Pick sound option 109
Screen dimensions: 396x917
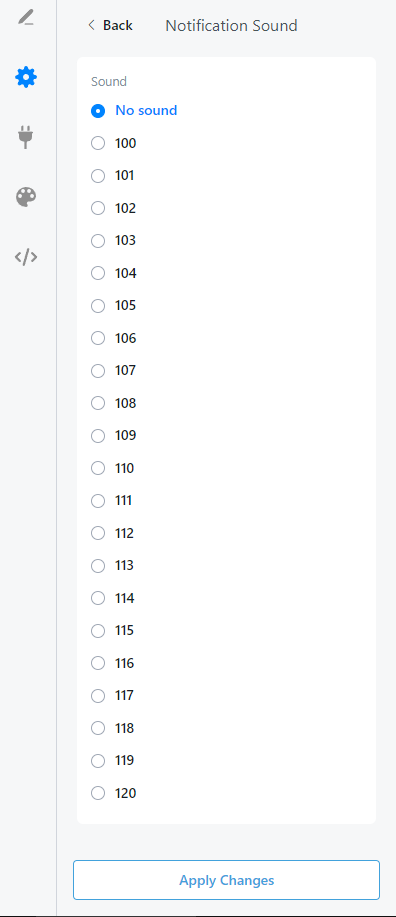point(98,436)
